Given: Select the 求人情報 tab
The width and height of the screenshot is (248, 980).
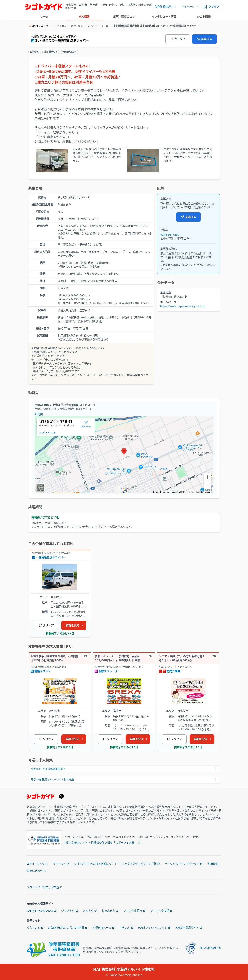Looking at the screenshot, I should point(84,17).
